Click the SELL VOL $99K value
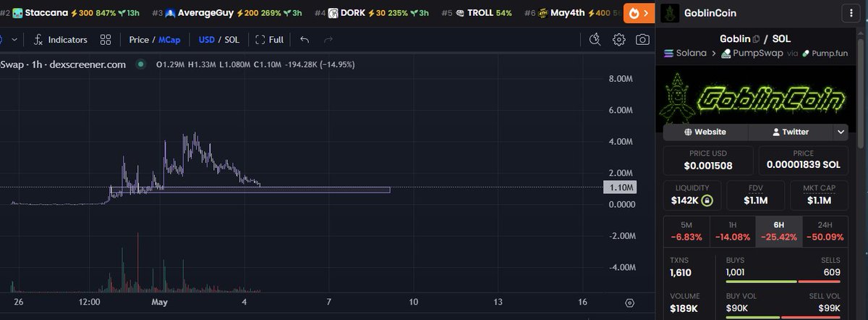The height and width of the screenshot is (320, 868). pyautogui.click(x=829, y=308)
